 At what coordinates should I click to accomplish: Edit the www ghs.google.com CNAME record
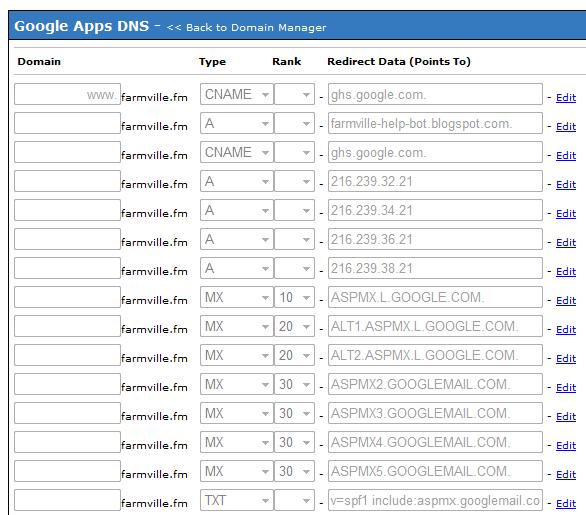[566, 98]
